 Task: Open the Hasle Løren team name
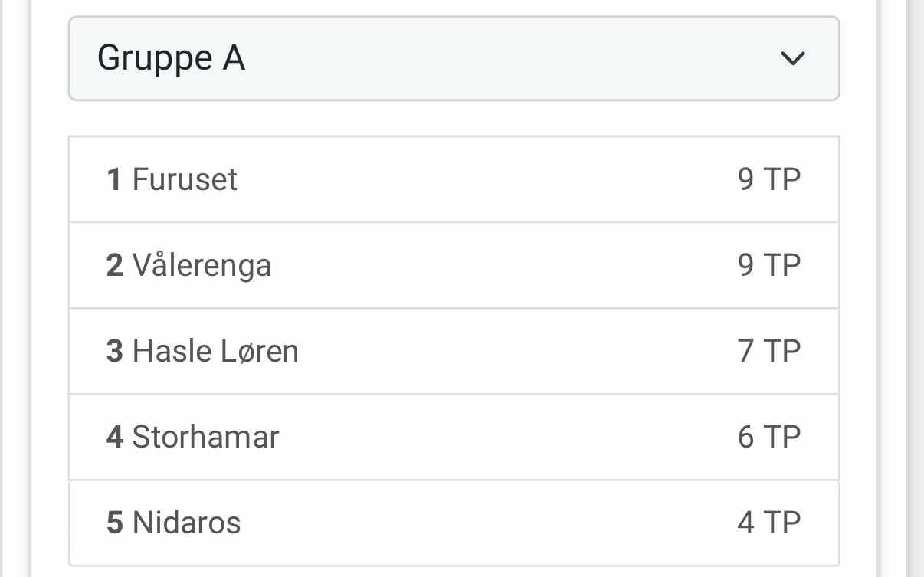pos(215,351)
